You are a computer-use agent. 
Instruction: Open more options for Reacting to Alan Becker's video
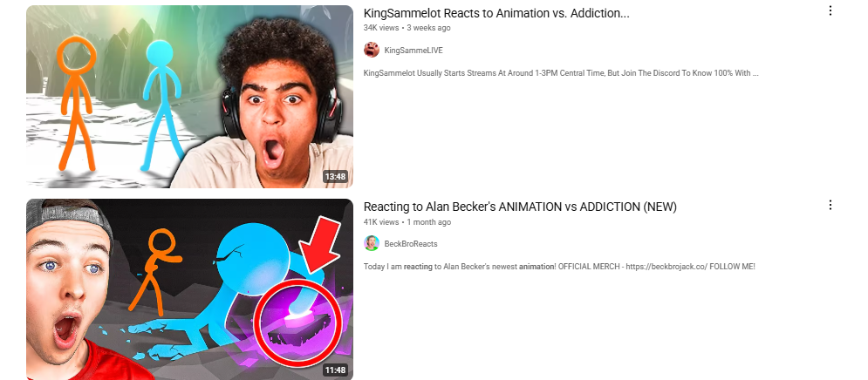tap(830, 205)
